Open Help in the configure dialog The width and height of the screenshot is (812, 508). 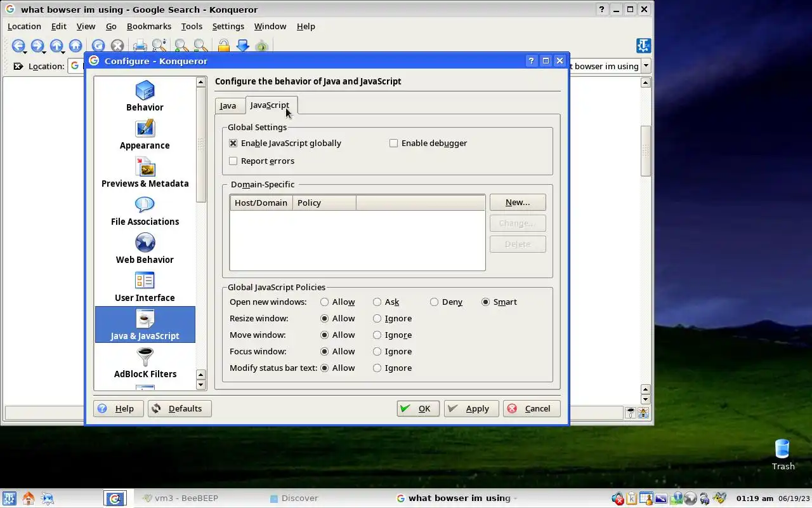[119, 409]
